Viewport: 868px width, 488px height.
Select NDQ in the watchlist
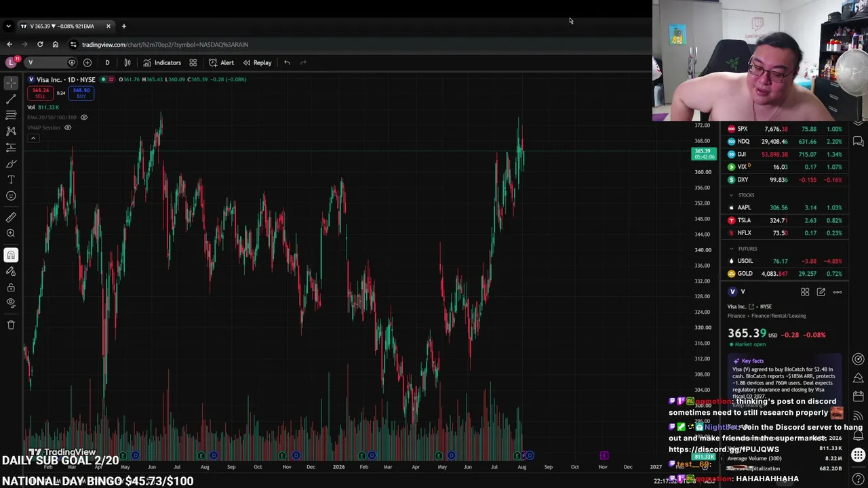(785, 142)
